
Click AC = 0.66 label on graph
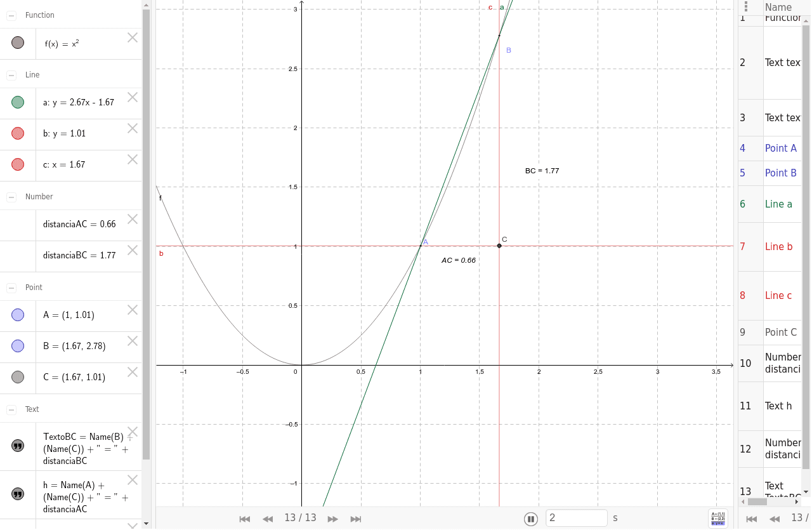pos(459,260)
